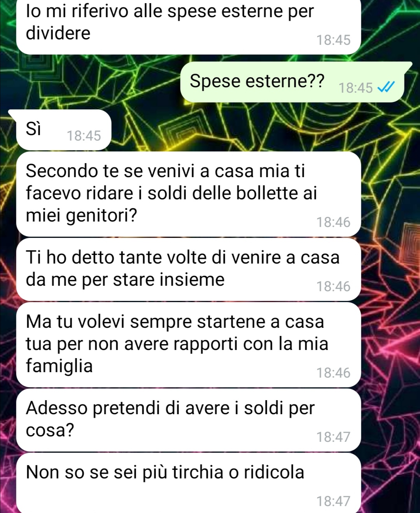The width and height of the screenshot is (420, 513).
Task: Tap the 18:45 timestamp beside 'dividere'
Action: click(333, 40)
